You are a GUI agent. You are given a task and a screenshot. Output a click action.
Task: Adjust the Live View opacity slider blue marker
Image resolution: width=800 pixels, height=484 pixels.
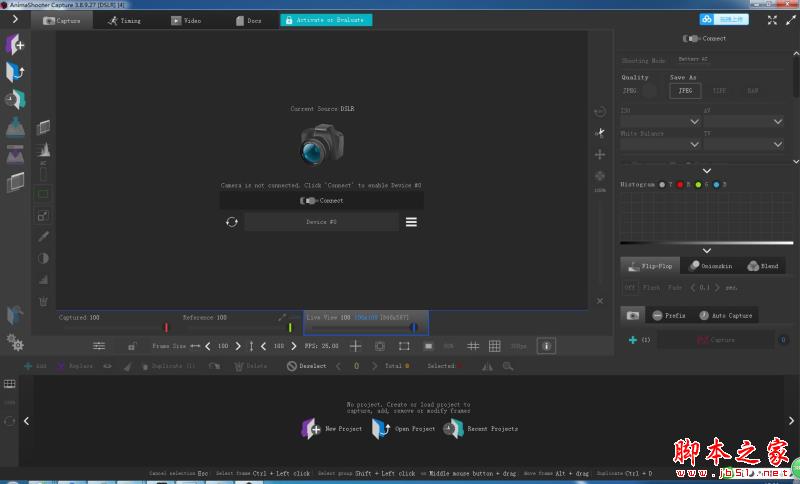414,327
